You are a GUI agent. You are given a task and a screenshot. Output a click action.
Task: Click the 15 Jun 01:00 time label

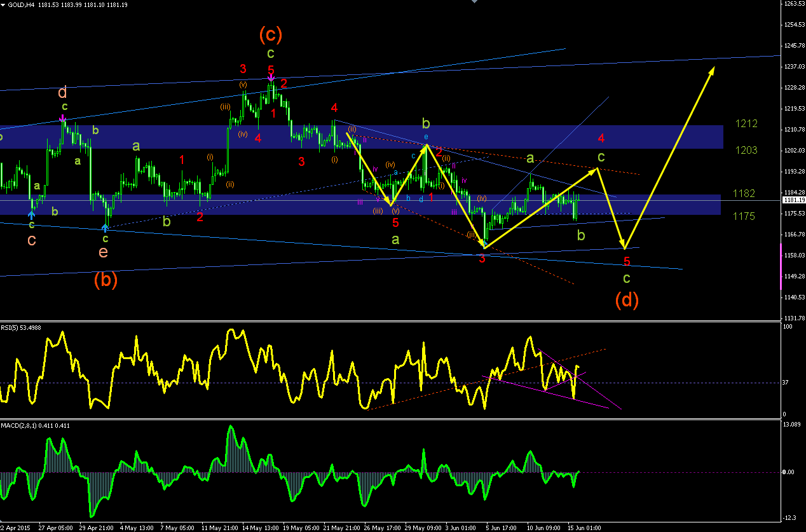tap(585, 528)
